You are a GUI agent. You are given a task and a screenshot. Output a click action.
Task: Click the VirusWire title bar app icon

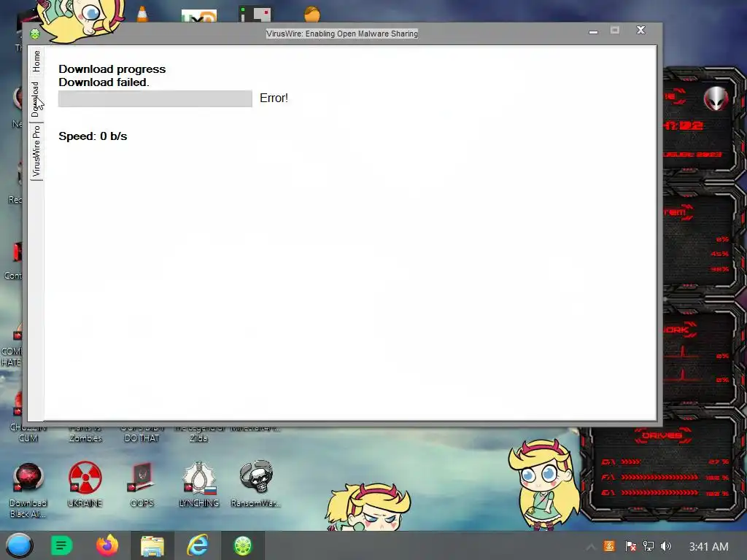click(35, 34)
